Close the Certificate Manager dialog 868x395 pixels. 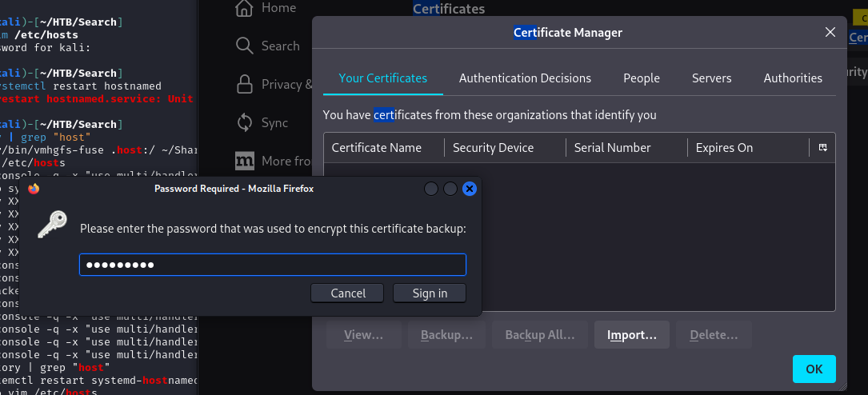point(830,33)
